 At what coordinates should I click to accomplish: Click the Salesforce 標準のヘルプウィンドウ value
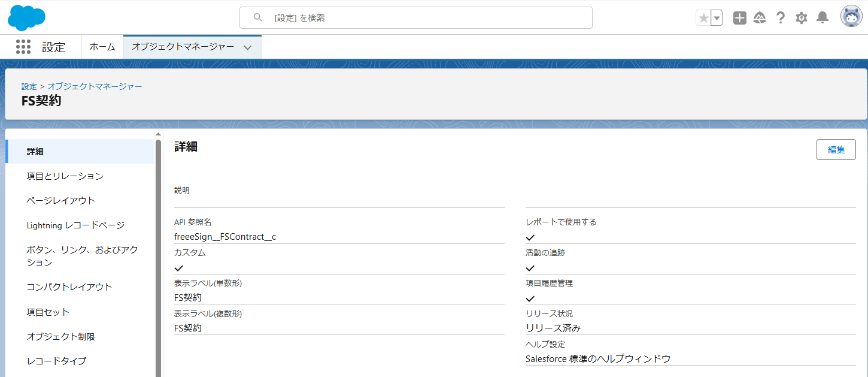click(x=598, y=358)
